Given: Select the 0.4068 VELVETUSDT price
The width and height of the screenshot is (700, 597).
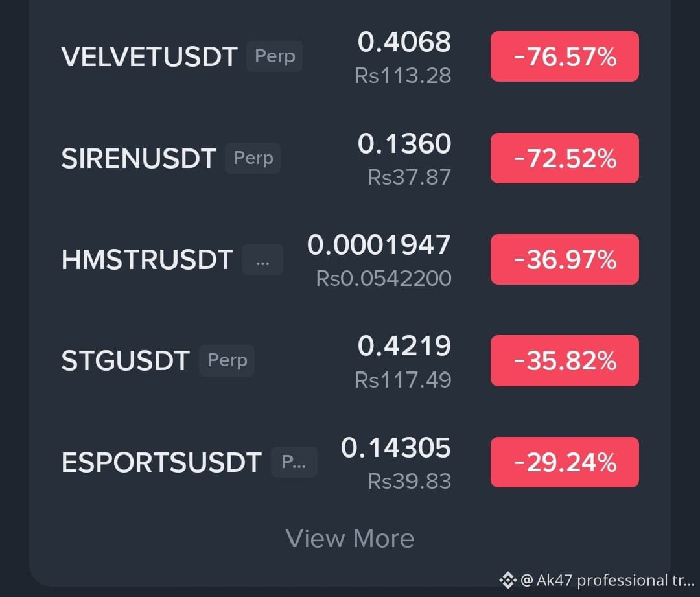Looking at the screenshot, I should tap(404, 42).
